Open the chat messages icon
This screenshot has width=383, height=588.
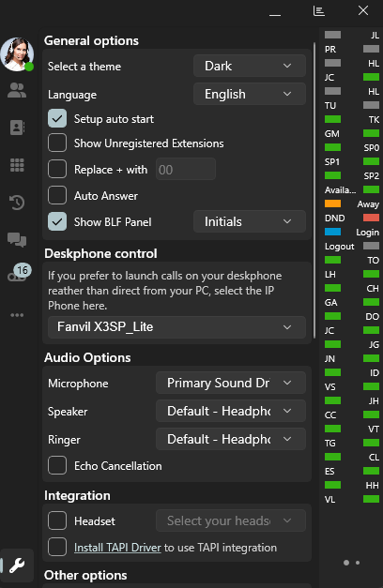tap(17, 240)
